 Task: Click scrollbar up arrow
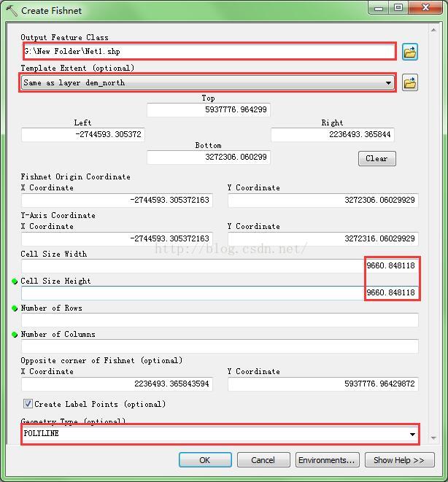pos(433,30)
